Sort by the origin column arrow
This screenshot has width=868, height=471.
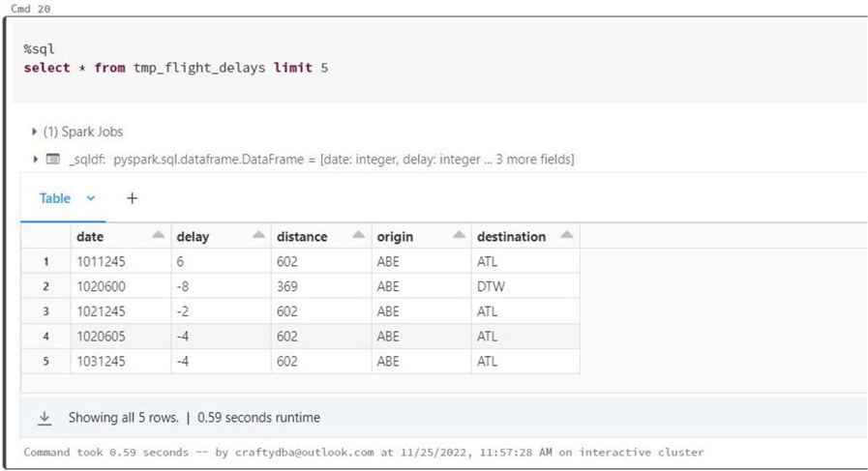459,236
